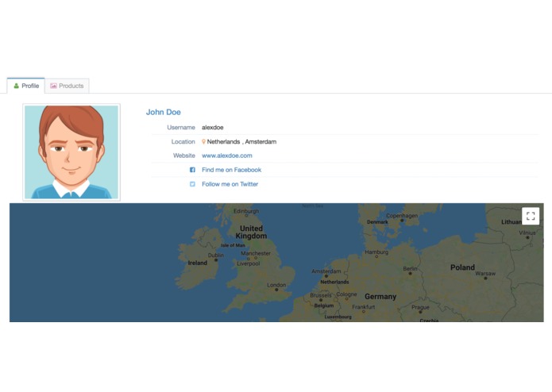Click the Netherlands , Amsterdam location text
This screenshot has height=392, width=552.
click(x=241, y=142)
